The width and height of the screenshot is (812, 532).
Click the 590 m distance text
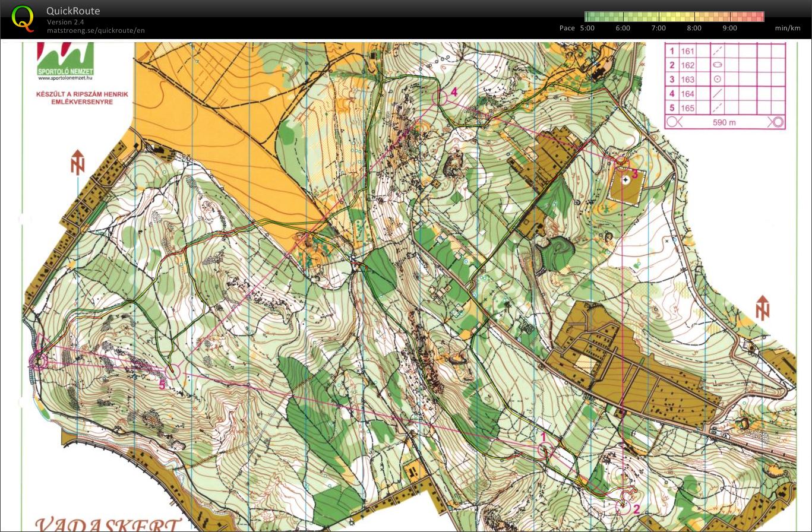pyautogui.click(x=724, y=123)
